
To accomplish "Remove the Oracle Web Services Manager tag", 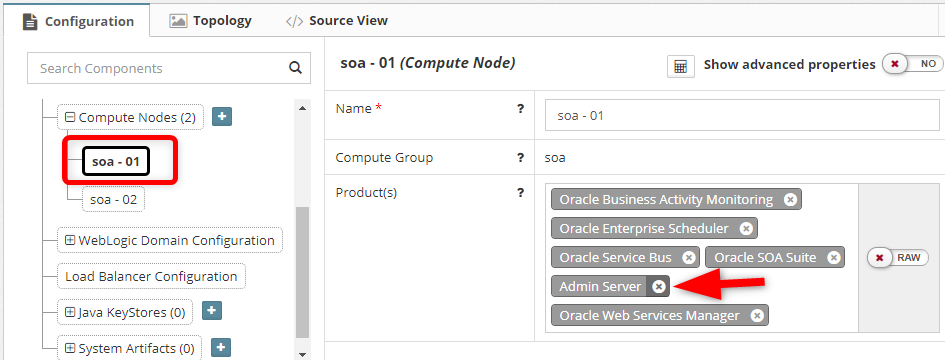I will point(757,315).
